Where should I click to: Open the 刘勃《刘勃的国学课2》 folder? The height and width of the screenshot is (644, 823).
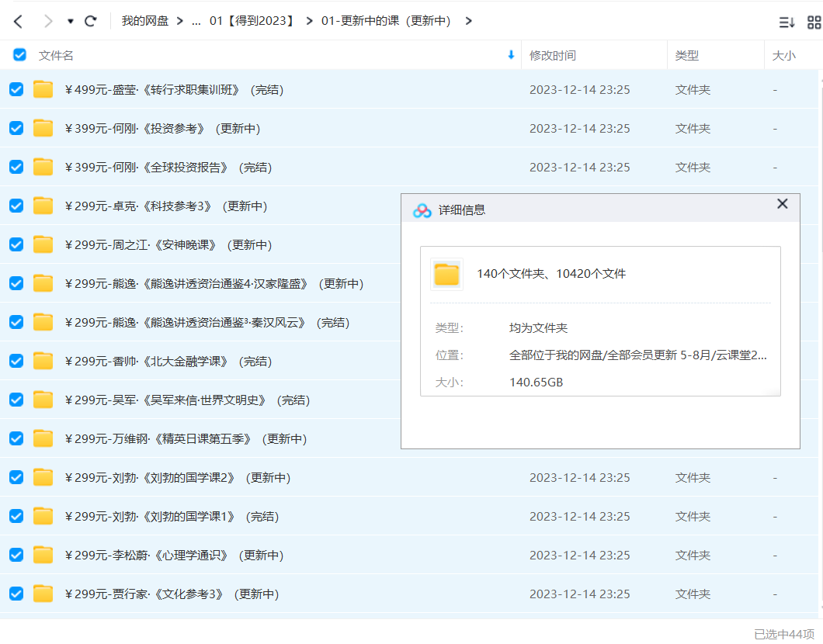tap(150, 478)
